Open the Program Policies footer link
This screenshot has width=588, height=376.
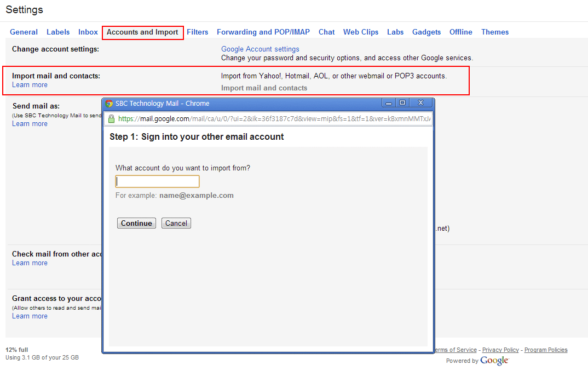click(546, 350)
